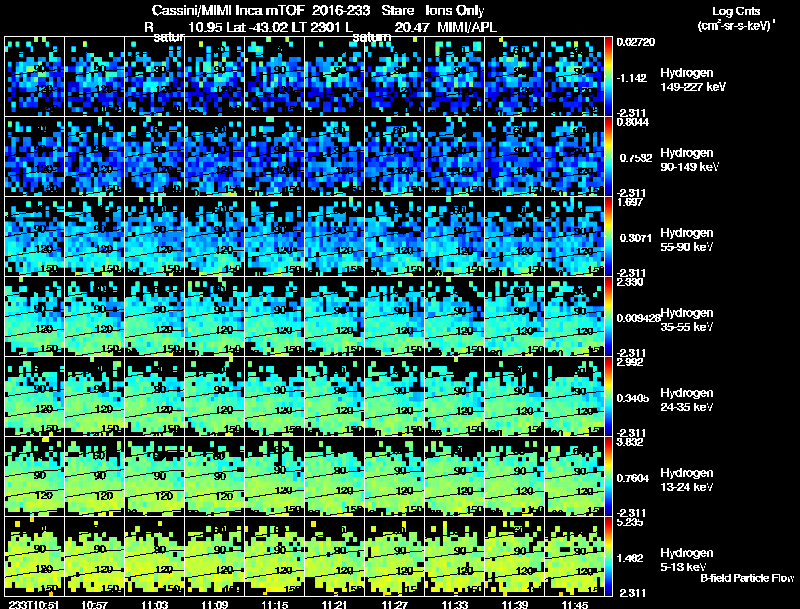
Task: Click the '10:57' time axis label
Action: click(94, 604)
